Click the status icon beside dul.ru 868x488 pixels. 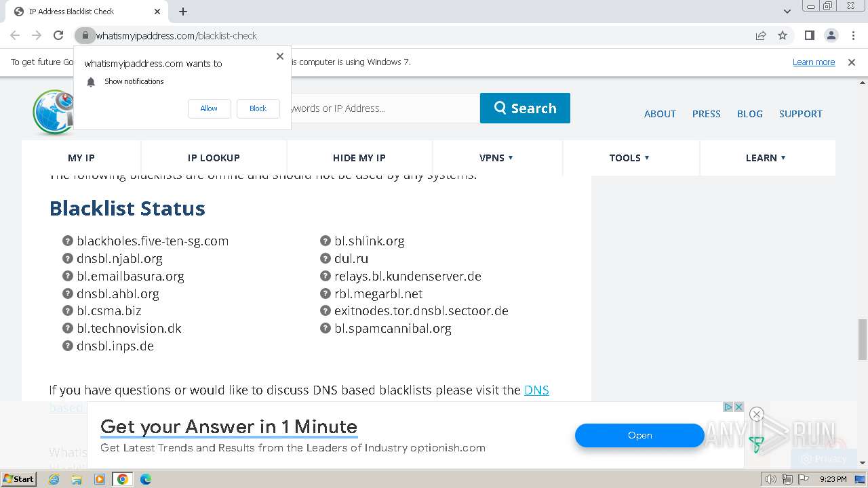[325, 258]
